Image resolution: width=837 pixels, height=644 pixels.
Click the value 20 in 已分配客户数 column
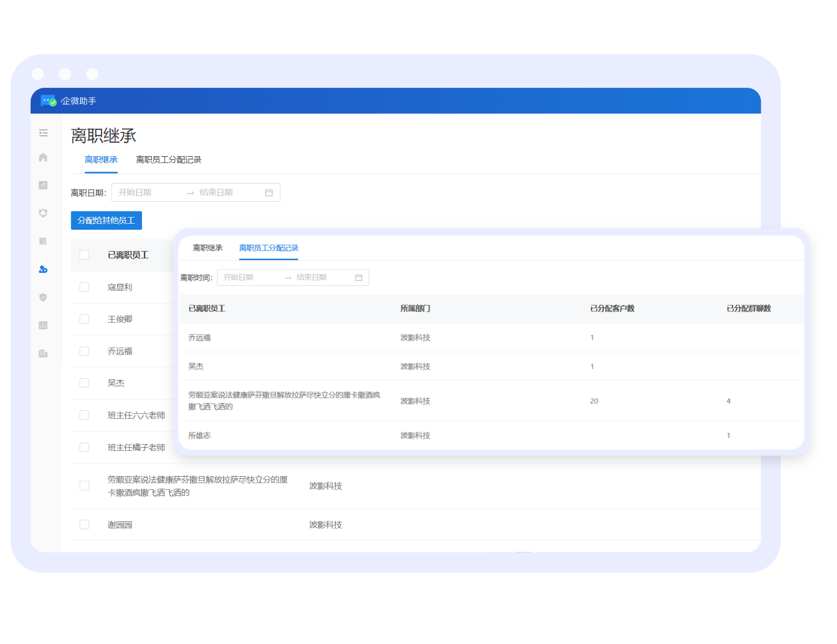pos(594,401)
